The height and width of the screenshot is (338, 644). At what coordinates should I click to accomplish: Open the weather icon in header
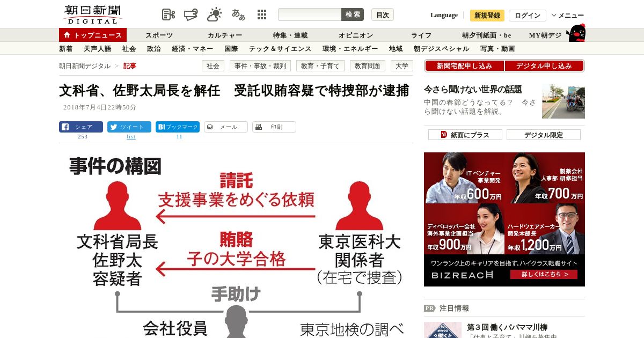(x=215, y=14)
